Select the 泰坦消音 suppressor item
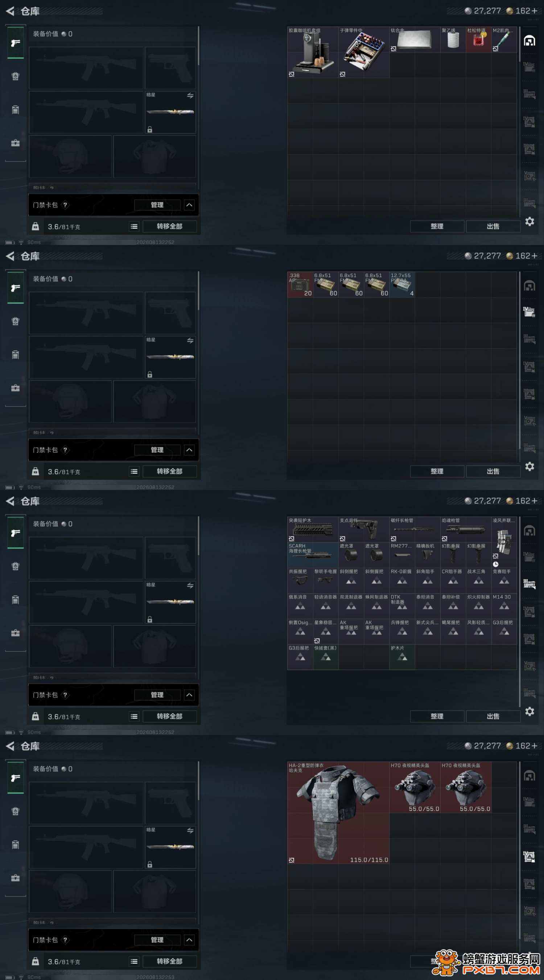Viewport: 544px width, 980px height. (x=428, y=606)
